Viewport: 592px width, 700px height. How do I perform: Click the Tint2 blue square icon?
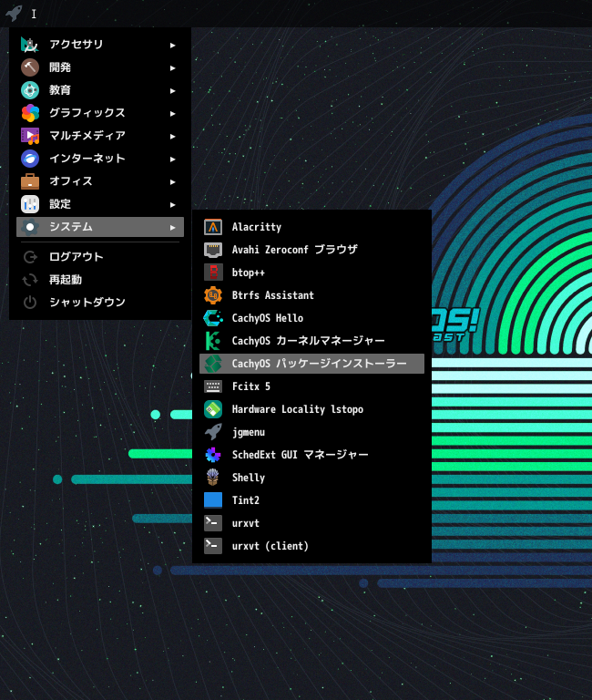coord(213,500)
